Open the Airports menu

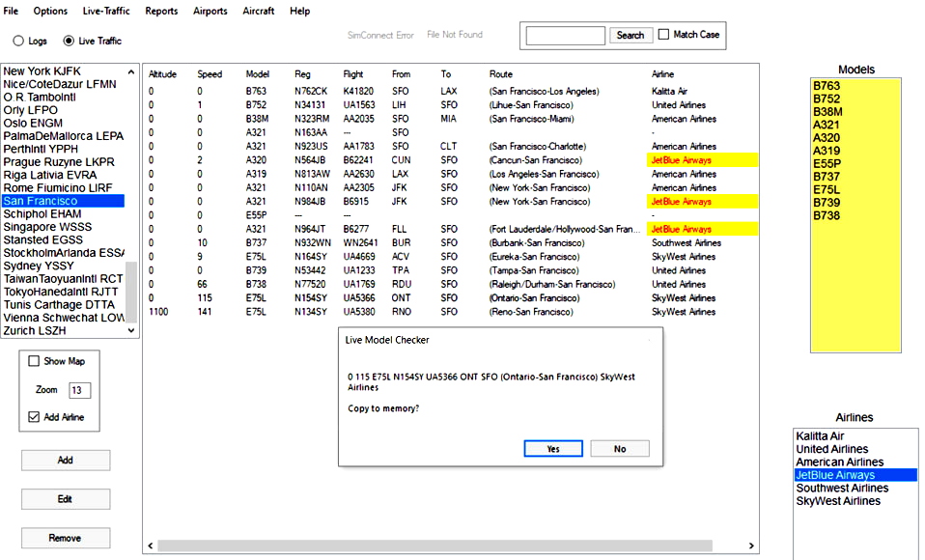pyautogui.click(x=209, y=11)
